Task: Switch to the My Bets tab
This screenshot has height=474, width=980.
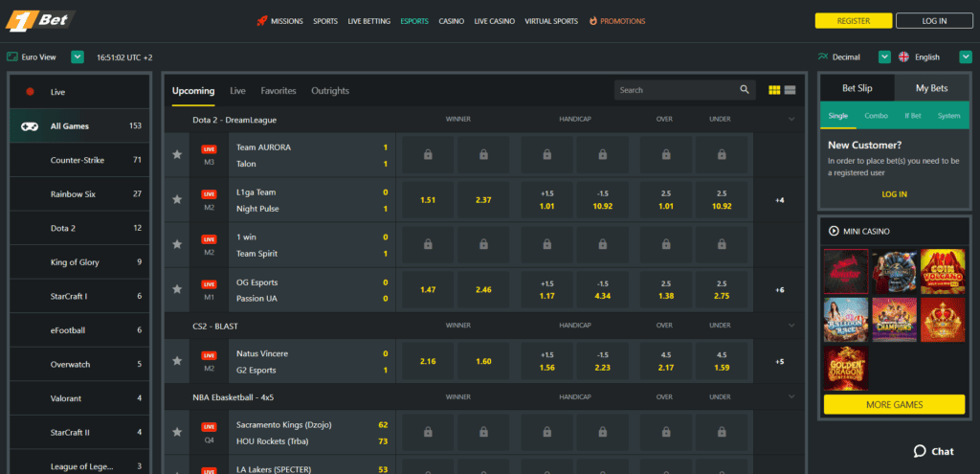Action: tap(931, 88)
